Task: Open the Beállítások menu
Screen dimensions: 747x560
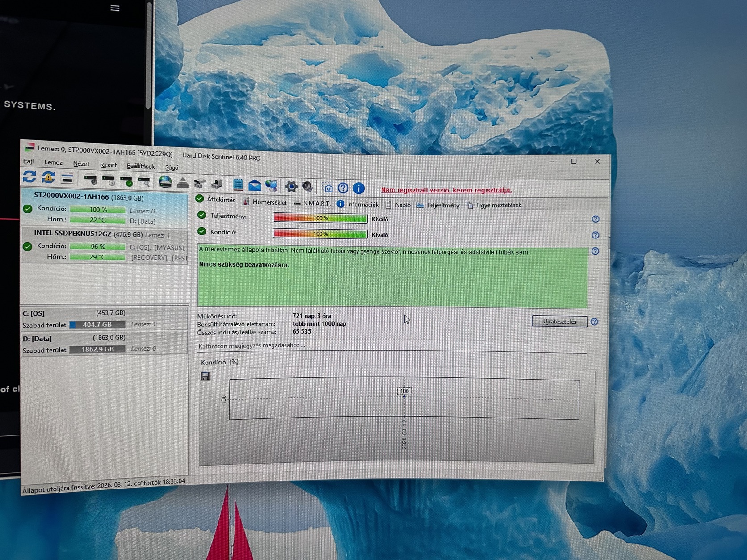Action: click(141, 167)
